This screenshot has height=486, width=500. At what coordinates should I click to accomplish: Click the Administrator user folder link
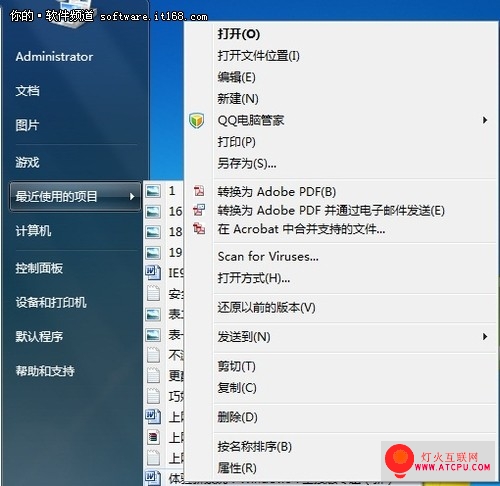[x=54, y=57]
